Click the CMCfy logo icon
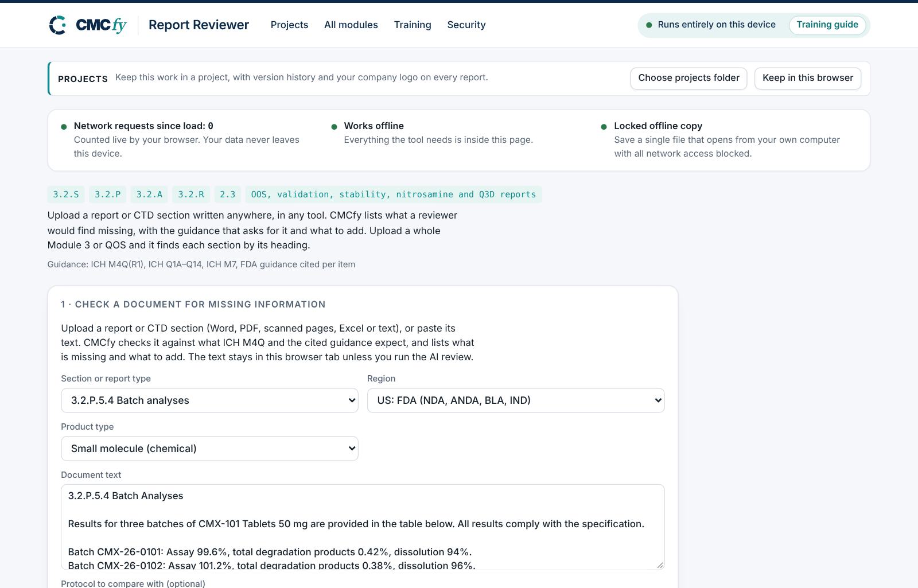The height and width of the screenshot is (588, 918). [x=57, y=25]
